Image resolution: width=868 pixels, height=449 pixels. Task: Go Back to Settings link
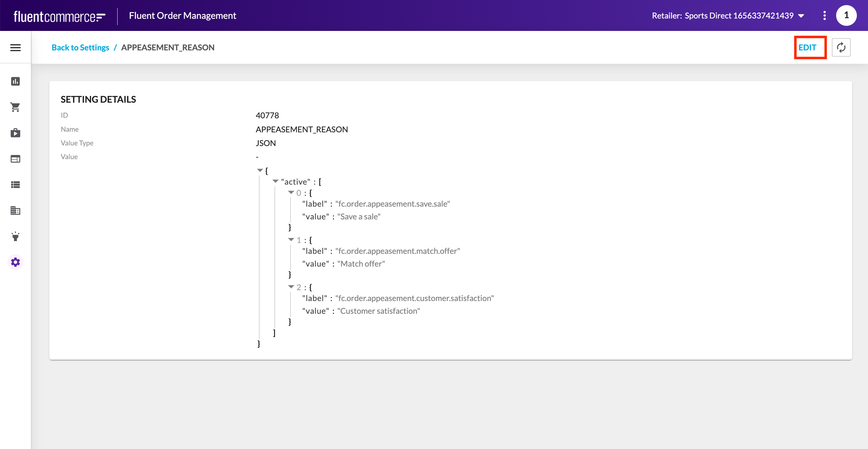(x=80, y=48)
